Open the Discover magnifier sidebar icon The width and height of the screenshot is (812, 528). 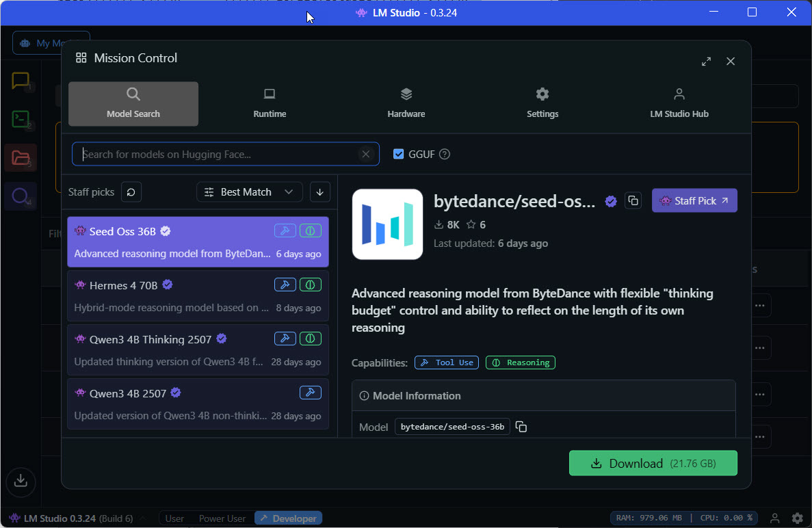click(x=21, y=196)
